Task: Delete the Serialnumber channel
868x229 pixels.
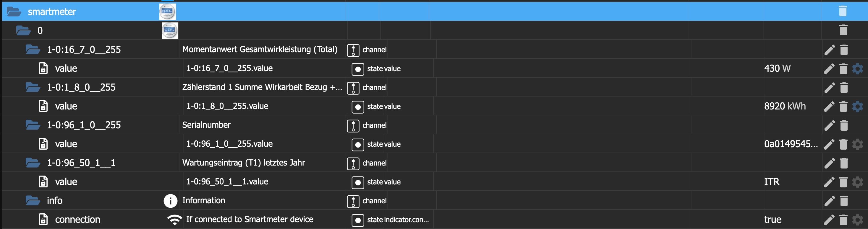Action: [844, 125]
